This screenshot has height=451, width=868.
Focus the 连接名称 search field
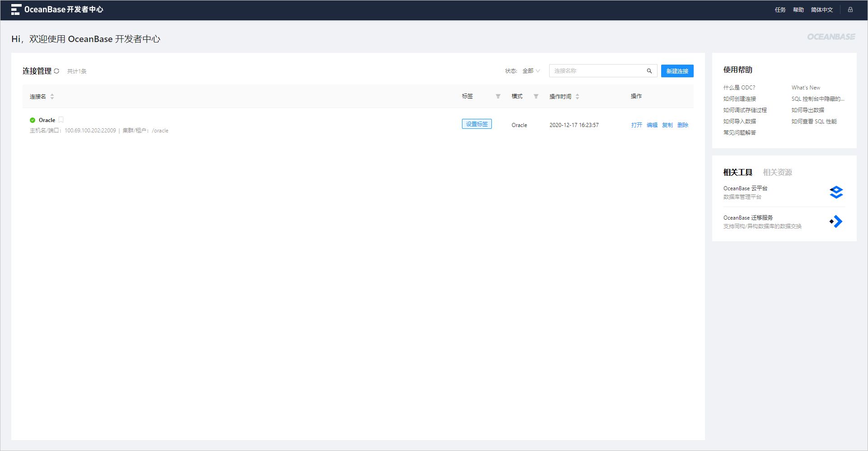pyautogui.click(x=597, y=71)
